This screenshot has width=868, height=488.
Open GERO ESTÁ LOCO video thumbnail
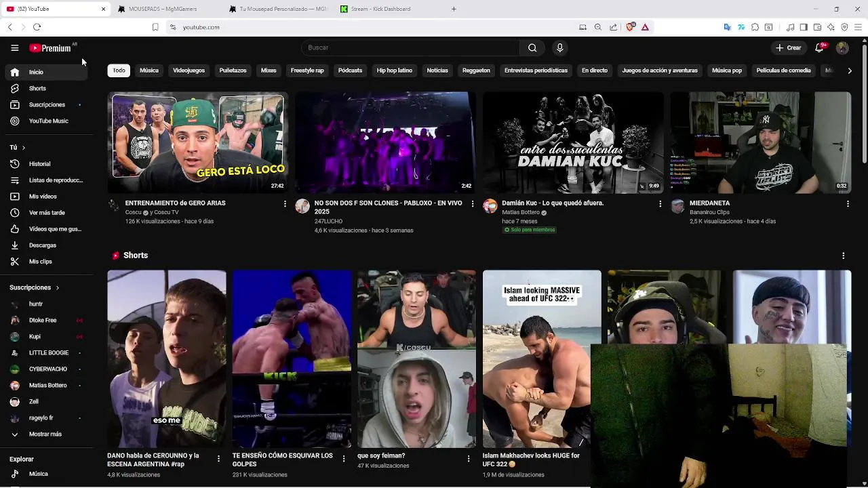[198, 142]
